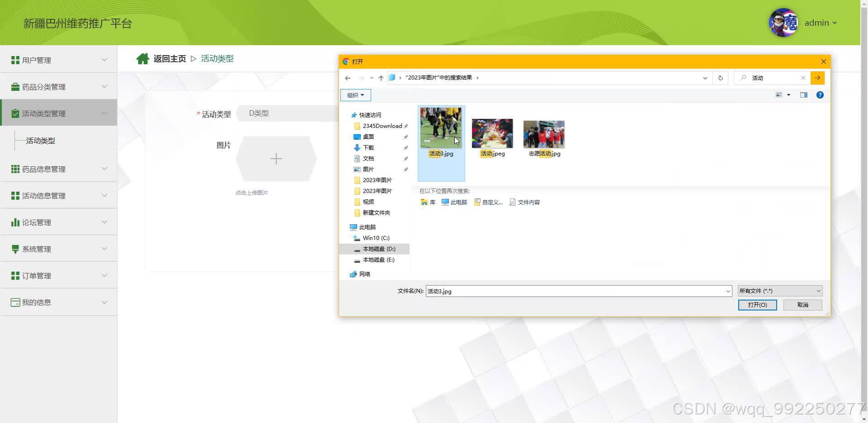Click the plus icon to upload a picture

click(x=276, y=159)
